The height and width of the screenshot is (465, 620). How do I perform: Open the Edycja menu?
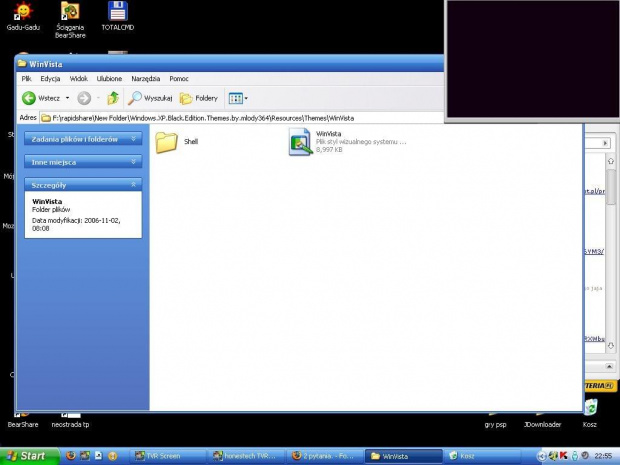pyautogui.click(x=50, y=79)
